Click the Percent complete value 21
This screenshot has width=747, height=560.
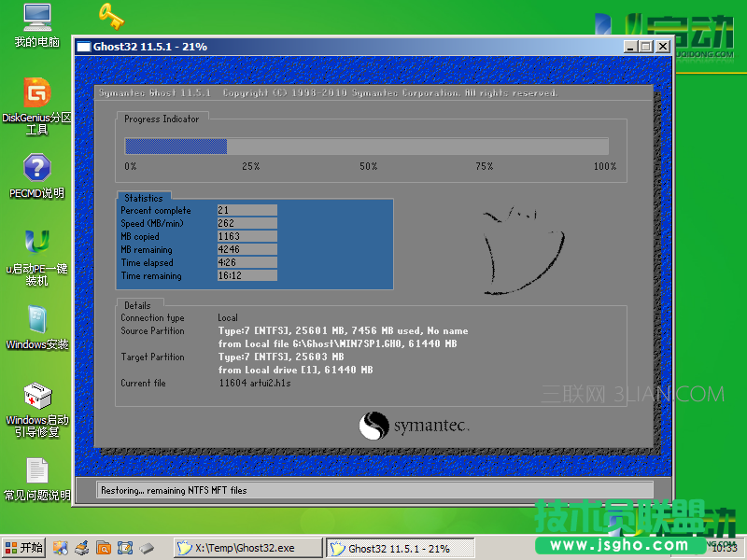247,210
